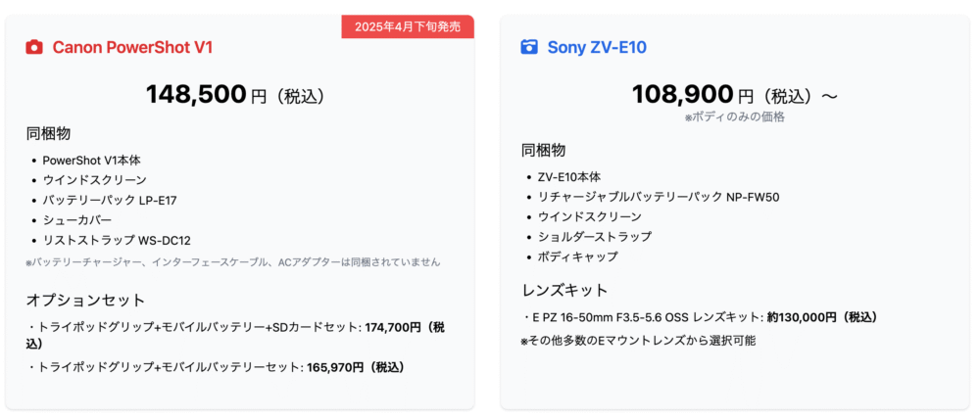Click the E PZ 16-50mm lens kit price line
Image resolution: width=980 pixels, height=420 pixels.
coord(699,317)
